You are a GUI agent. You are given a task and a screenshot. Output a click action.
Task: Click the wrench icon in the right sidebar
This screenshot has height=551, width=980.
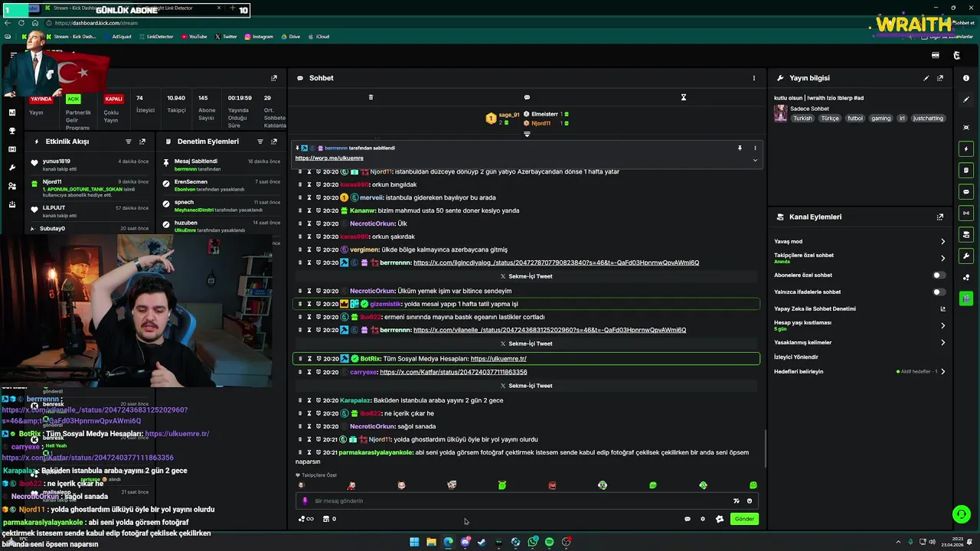966,256
